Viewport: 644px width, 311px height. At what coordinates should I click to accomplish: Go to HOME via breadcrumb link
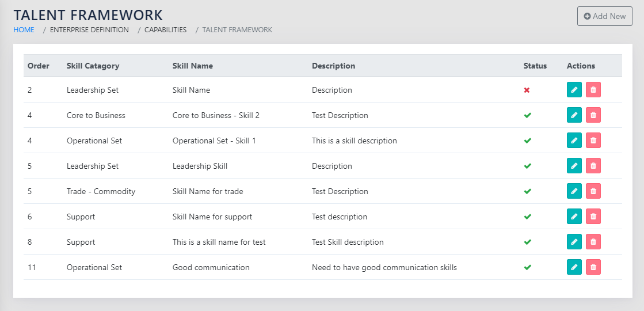24,30
